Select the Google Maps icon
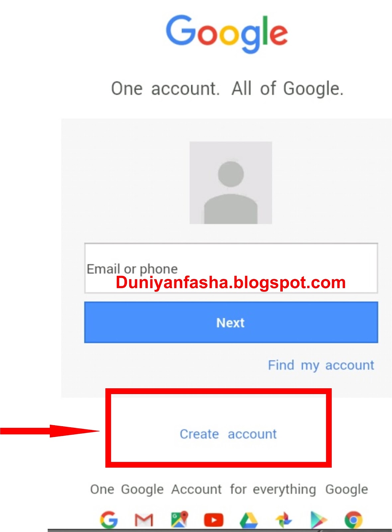This screenshot has width=392, height=532. 179,520
